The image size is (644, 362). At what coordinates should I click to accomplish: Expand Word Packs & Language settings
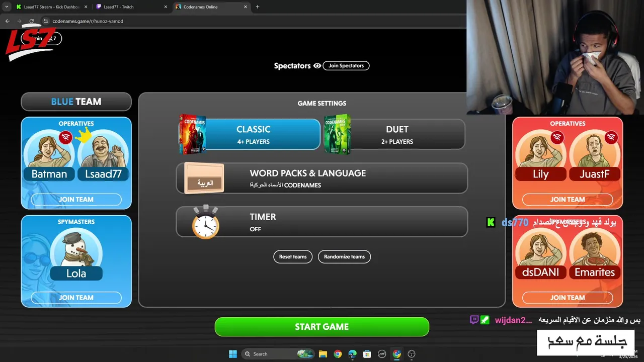click(x=322, y=178)
